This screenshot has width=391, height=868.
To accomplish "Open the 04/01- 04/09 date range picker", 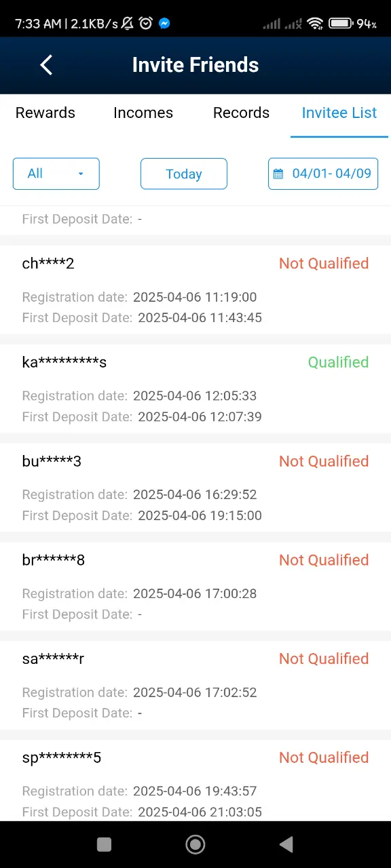I will [323, 174].
